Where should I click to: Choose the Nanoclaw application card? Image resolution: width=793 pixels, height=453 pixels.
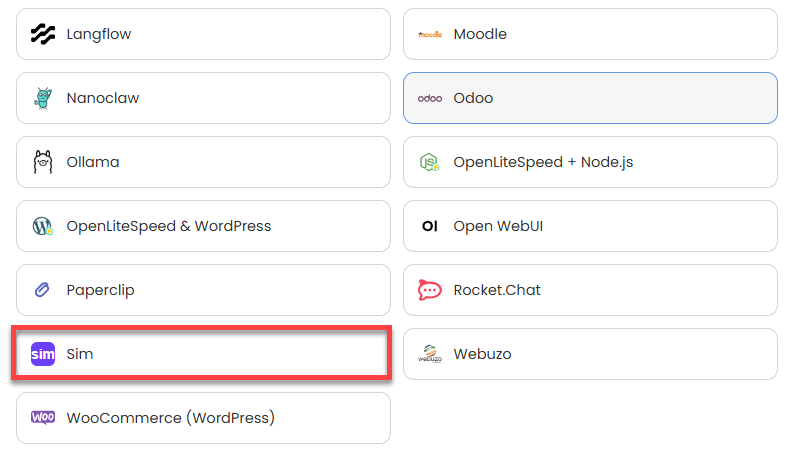[x=203, y=98]
